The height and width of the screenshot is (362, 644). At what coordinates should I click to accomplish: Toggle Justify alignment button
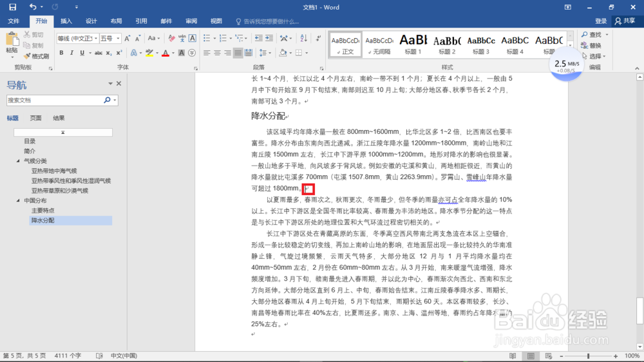pos(238,53)
